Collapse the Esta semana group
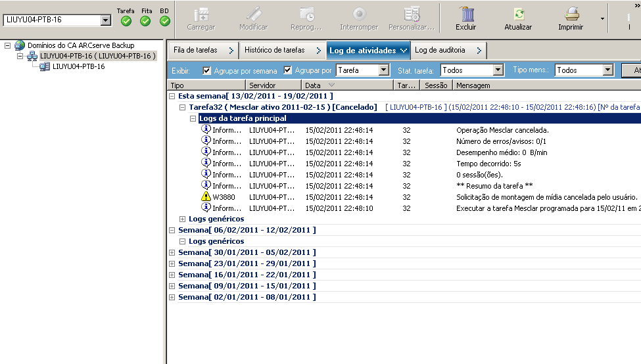 (x=172, y=96)
